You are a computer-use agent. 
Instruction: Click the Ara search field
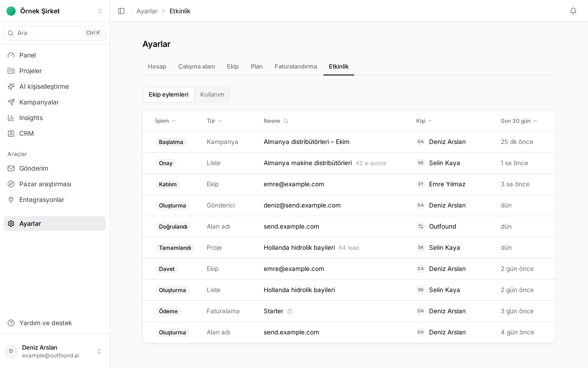[x=55, y=33]
